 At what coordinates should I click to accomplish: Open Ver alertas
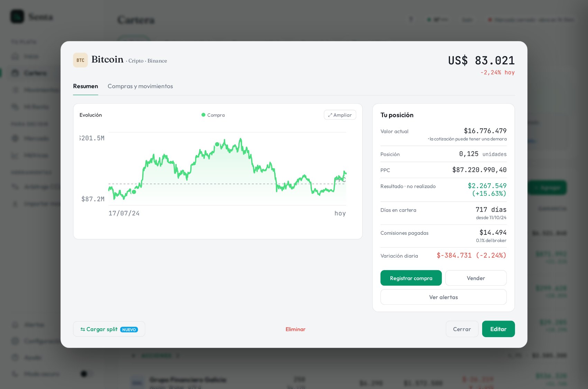[443, 297]
